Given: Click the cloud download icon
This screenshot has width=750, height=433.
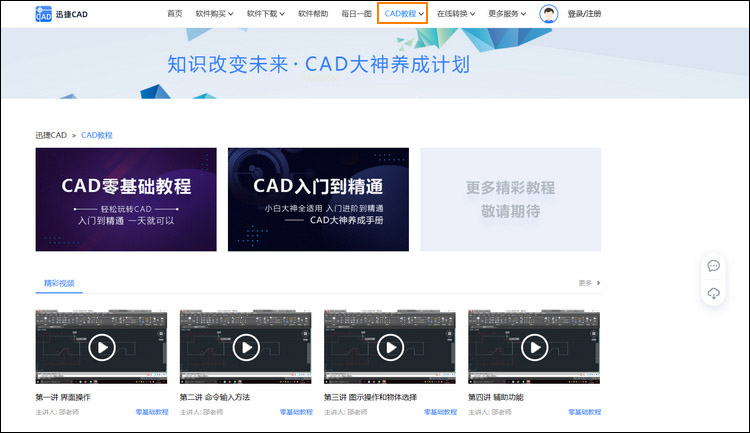Looking at the screenshot, I should pos(713,293).
